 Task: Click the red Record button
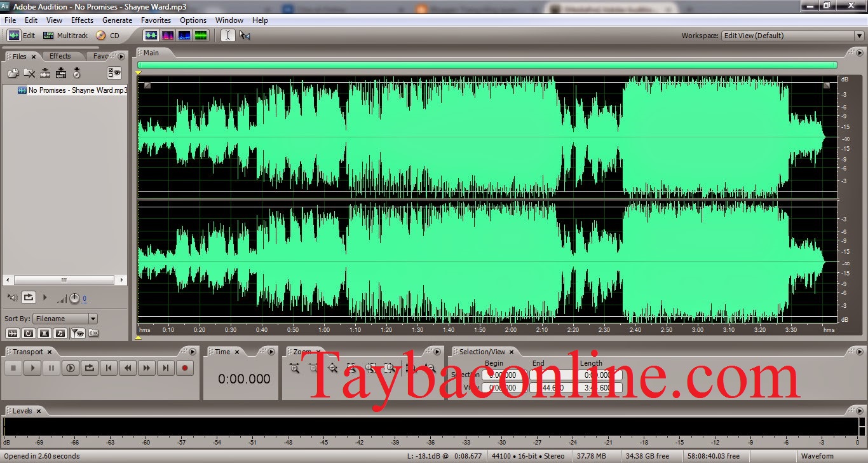185,368
